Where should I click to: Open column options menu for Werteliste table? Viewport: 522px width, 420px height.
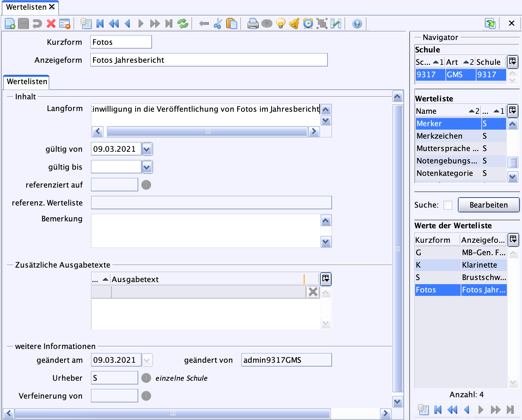[x=513, y=111]
